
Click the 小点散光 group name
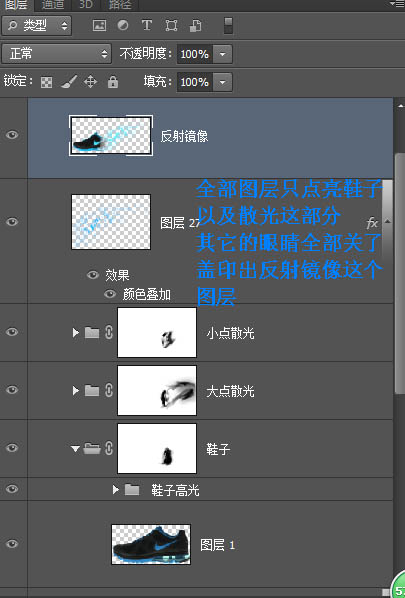coord(230,333)
